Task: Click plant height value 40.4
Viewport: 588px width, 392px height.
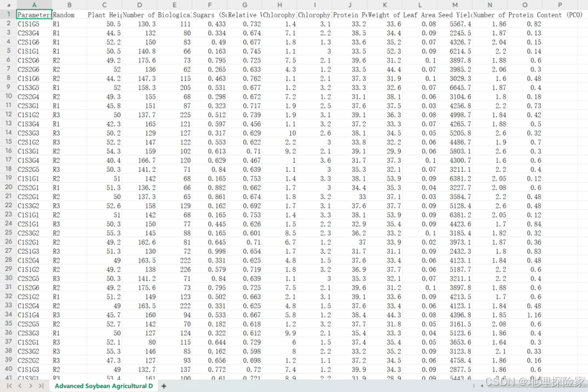Action: pyautogui.click(x=104, y=160)
